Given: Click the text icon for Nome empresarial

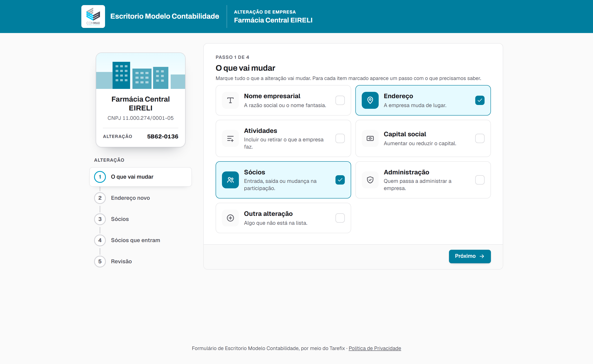Looking at the screenshot, I should (230, 100).
